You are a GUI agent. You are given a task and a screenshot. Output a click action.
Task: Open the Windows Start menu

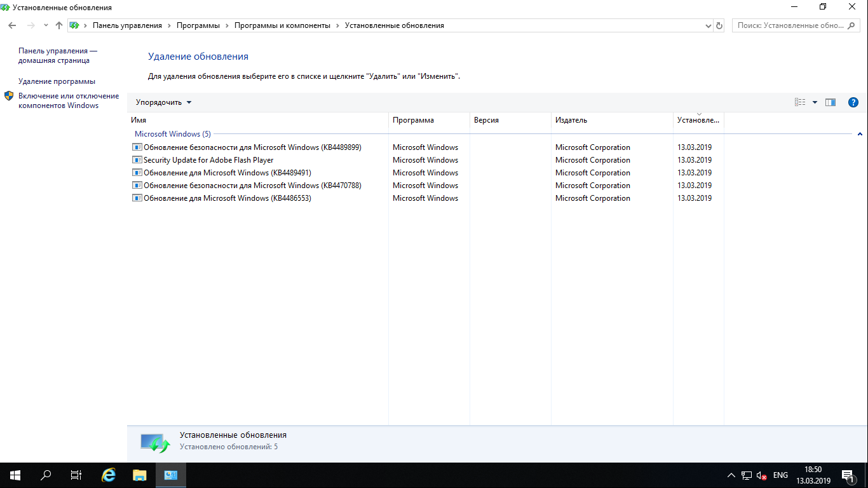click(x=15, y=475)
